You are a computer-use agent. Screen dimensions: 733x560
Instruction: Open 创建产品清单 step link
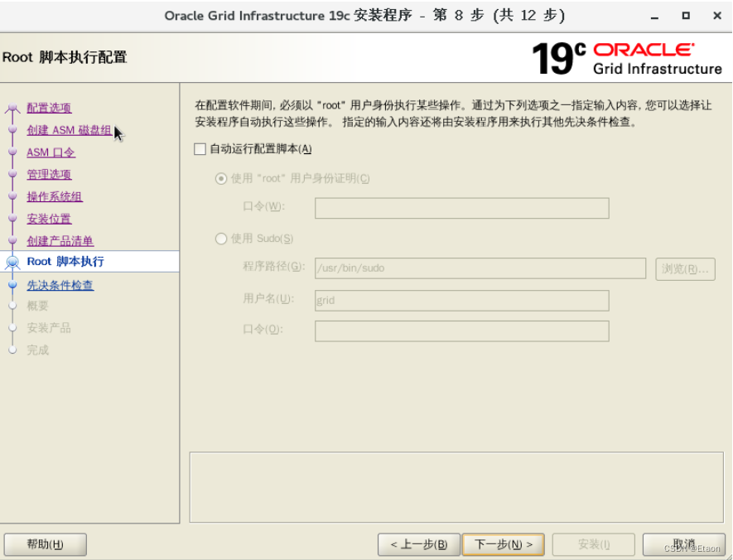(x=60, y=241)
